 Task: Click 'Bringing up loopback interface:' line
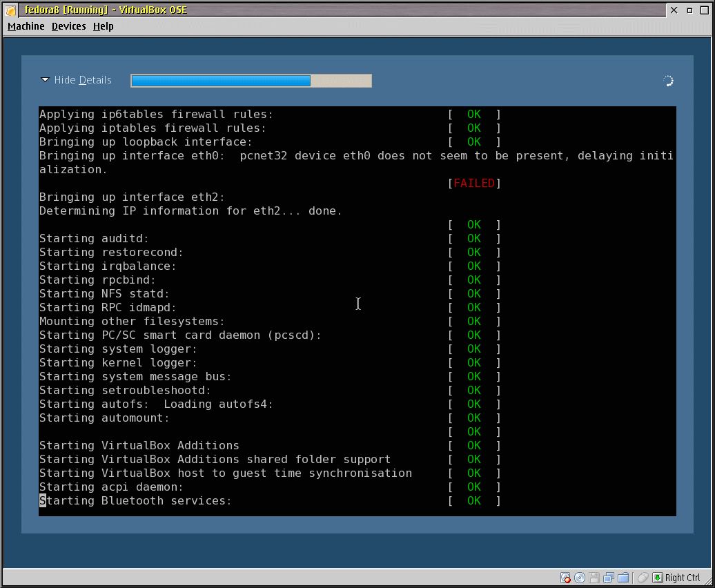[x=146, y=141]
